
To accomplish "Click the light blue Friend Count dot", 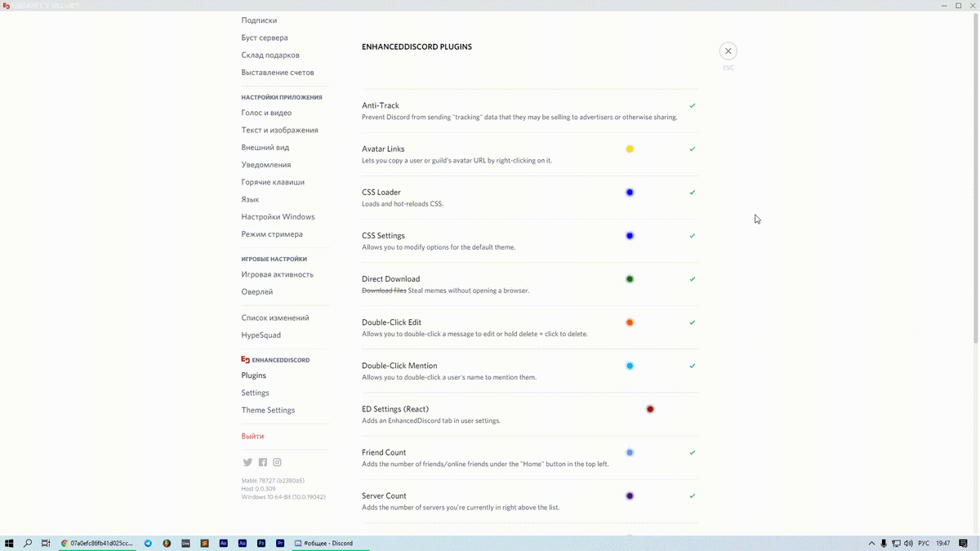I will [x=630, y=452].
